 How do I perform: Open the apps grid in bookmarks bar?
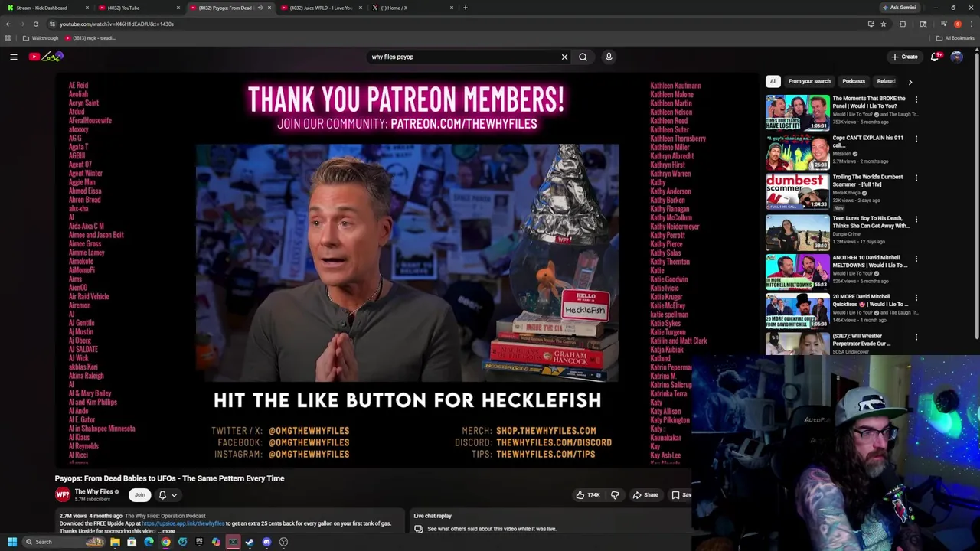coord(8,38)
